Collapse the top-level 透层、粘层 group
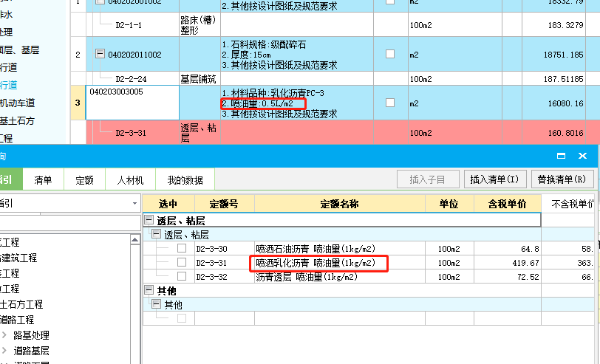 point(149,220)
